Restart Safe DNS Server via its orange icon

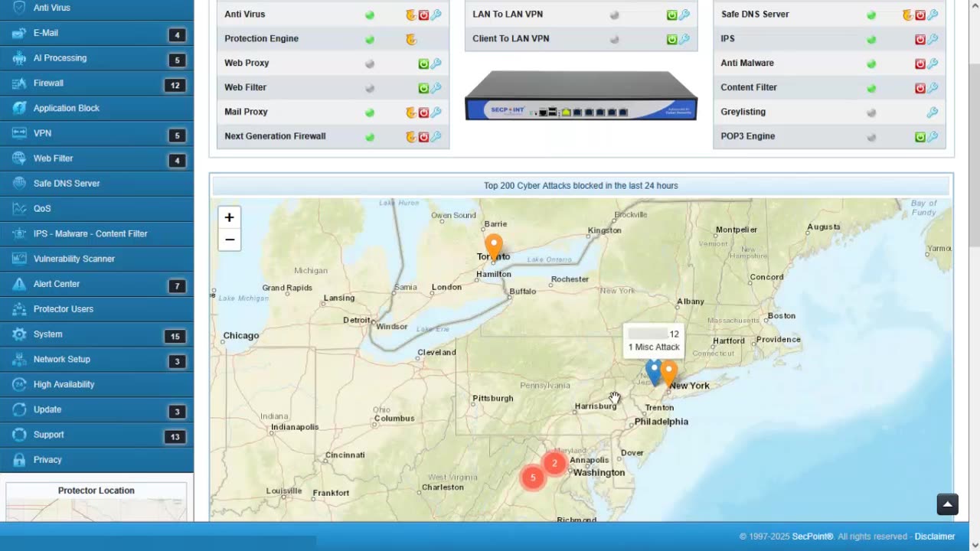click(907, 15)
